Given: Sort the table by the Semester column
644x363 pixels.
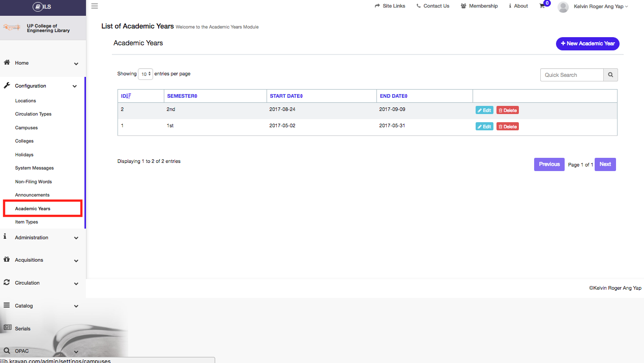Looking at the screenshot, I should coord(182,96).
